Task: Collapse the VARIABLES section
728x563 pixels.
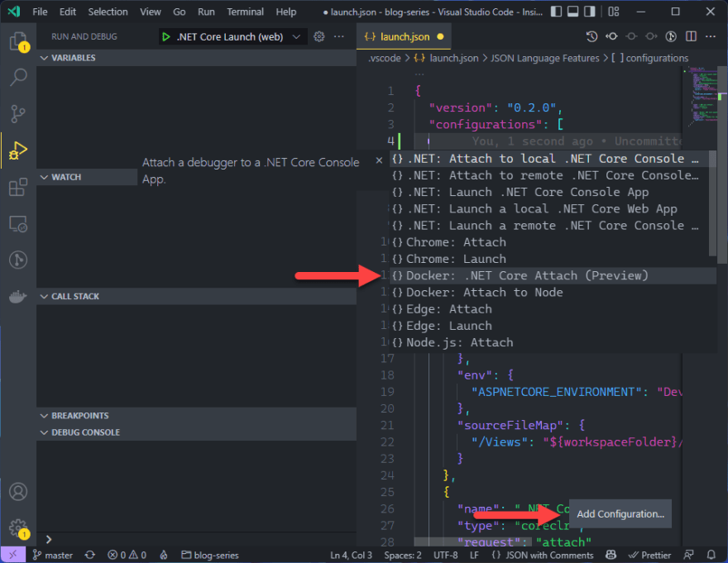Action: [196, 58]
